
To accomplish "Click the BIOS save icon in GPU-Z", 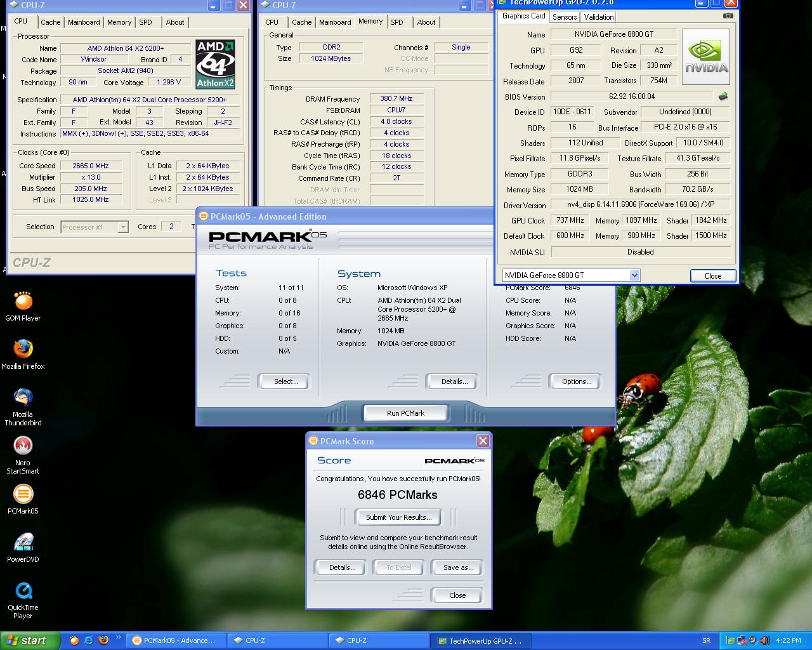I will 723,96.
